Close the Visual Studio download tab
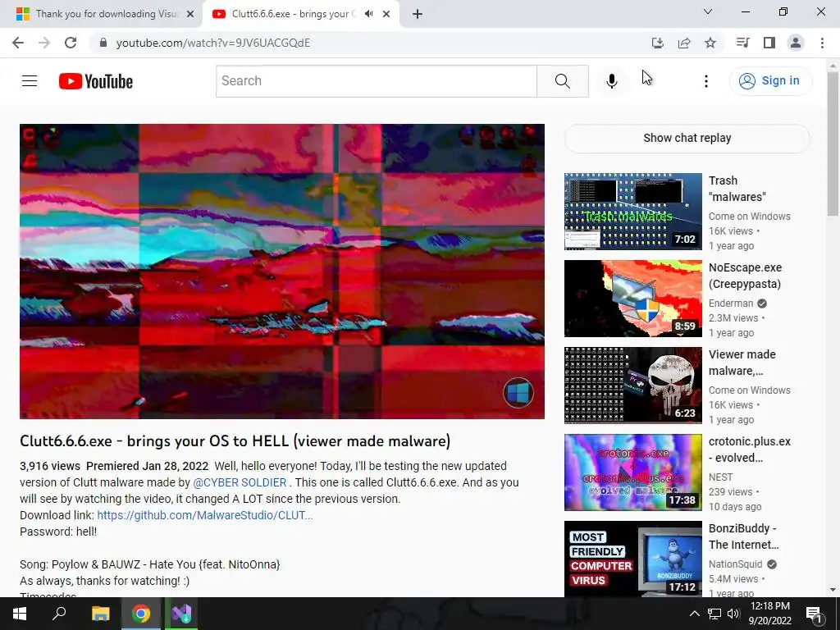The height and width of the screenshot is (630, 840). (190, 14)
